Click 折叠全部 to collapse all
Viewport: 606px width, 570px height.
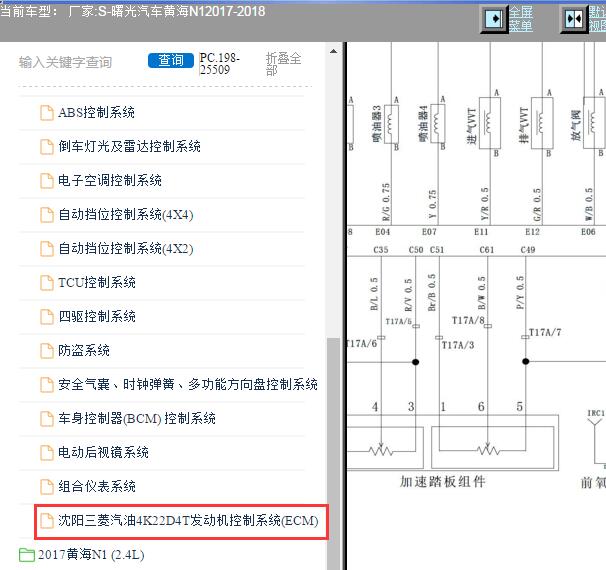283,64
